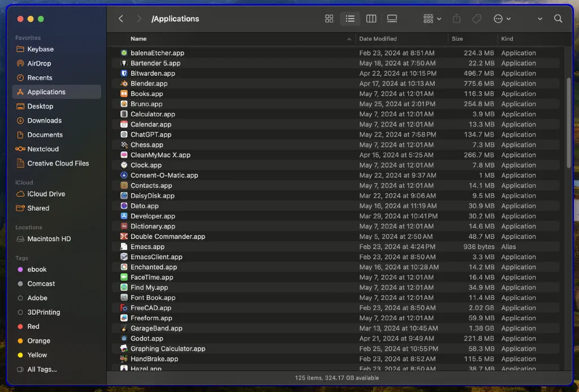The width and height of the screenshot is (579, 392).
Task: Open Keybase in sidebar
Action: (57, 49)
